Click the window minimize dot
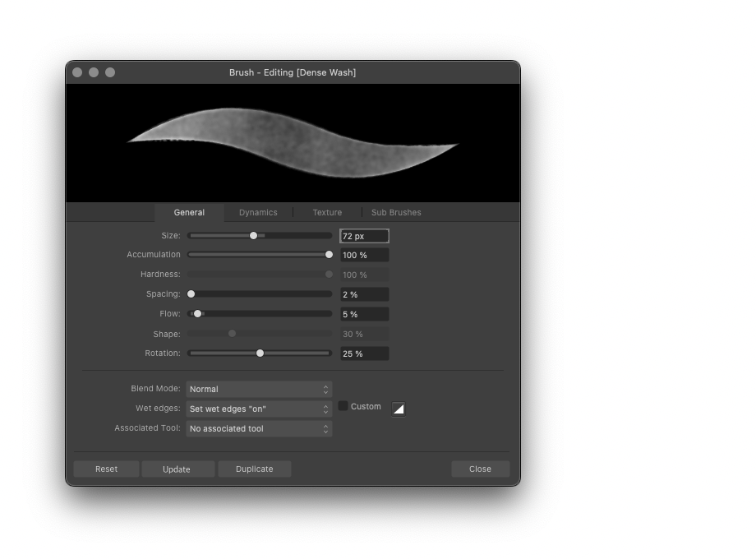 (x=94, y=72)
